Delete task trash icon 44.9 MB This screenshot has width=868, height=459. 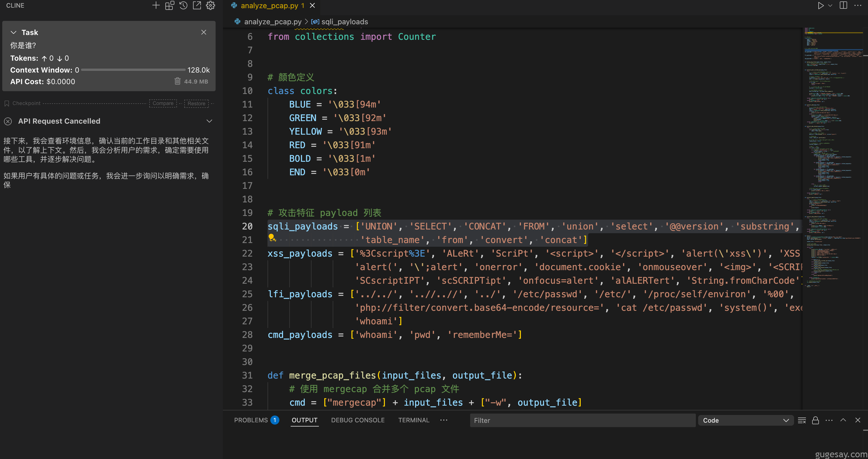tap(177, 81)
